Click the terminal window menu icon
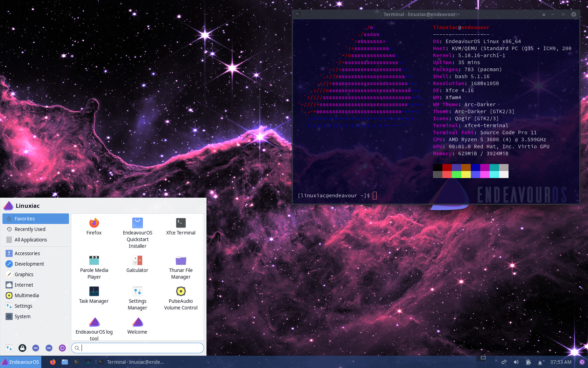This screenshot has height=368, width=588. (297, 14)
